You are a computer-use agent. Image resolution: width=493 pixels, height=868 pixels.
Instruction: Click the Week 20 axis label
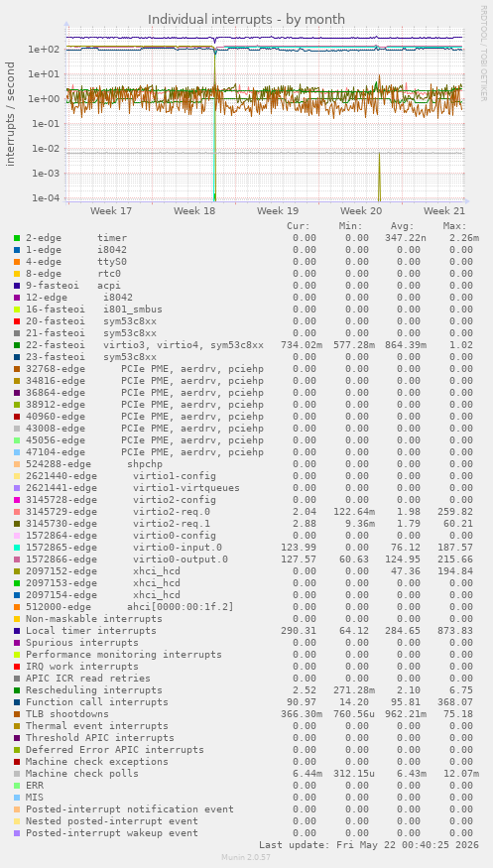point(361,211)
